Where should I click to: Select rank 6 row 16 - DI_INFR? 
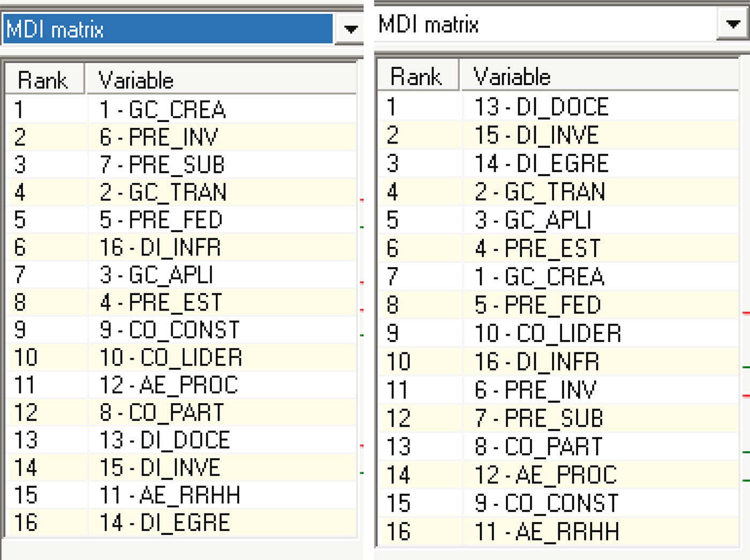[181, 247]
